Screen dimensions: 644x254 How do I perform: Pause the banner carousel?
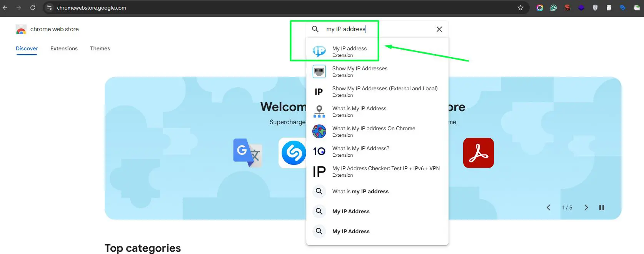pyautogui.click(x=602, y=208)
